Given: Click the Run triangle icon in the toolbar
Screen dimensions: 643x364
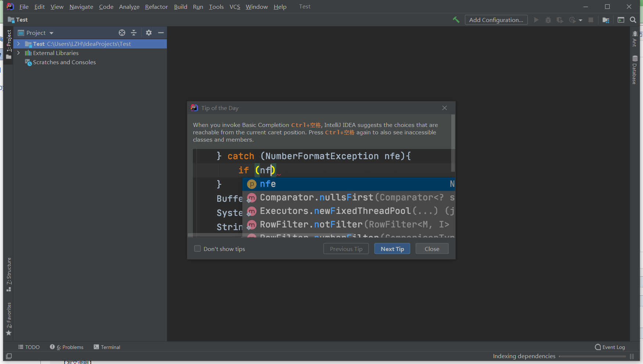Looking at the screenshot, I should pos(536,20).
